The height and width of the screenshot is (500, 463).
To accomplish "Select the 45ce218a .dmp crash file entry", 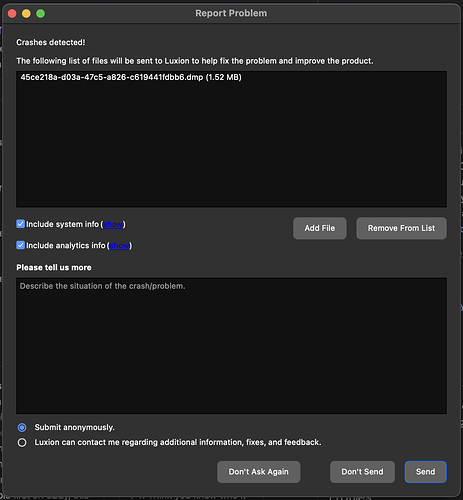I will click(x=131, y=77).
